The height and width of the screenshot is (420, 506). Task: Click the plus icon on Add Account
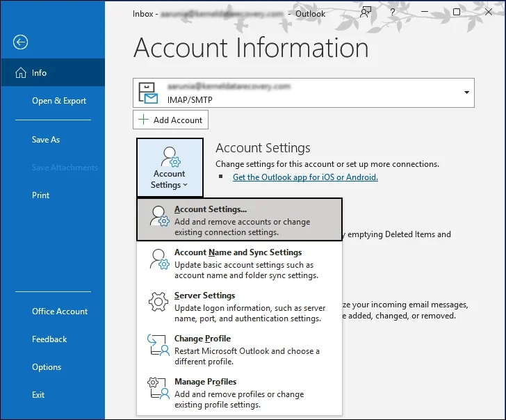[143, 120]
